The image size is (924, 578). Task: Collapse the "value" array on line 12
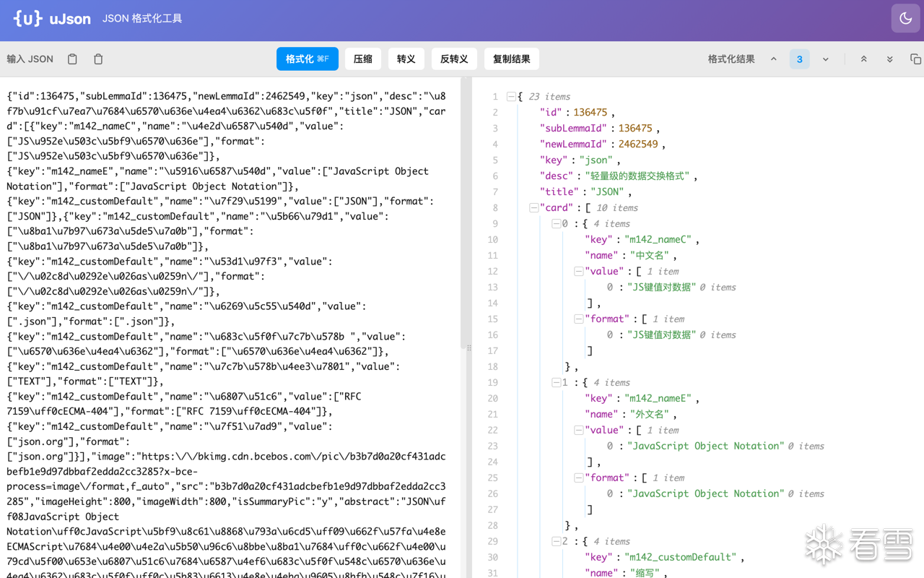click(578, 272)
